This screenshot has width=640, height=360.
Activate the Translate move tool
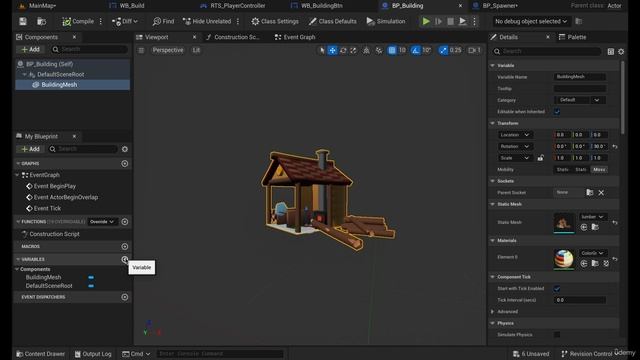[333, 50]
